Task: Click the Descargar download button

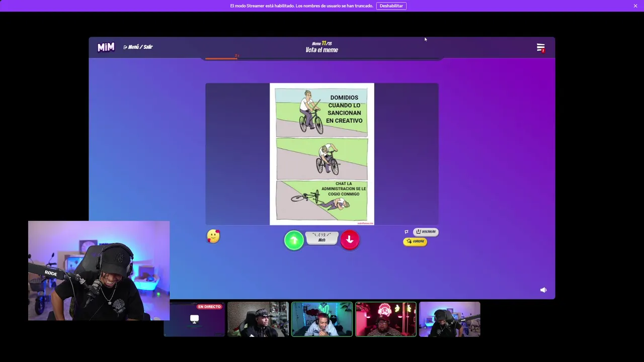Action: tap(426, 232)
